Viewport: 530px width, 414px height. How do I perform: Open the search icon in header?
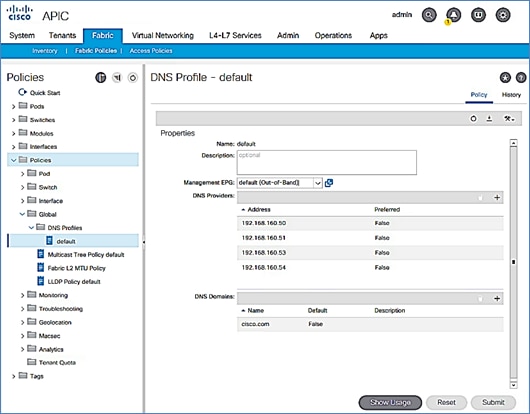429,15
